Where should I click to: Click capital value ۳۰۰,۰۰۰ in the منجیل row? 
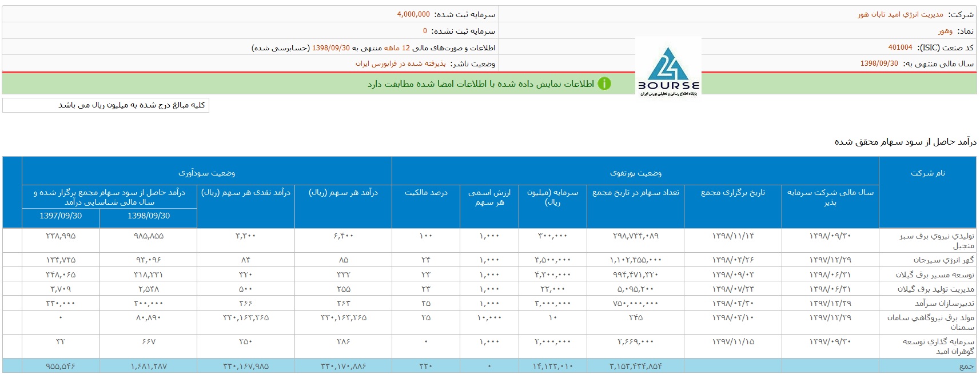point(552,236)
